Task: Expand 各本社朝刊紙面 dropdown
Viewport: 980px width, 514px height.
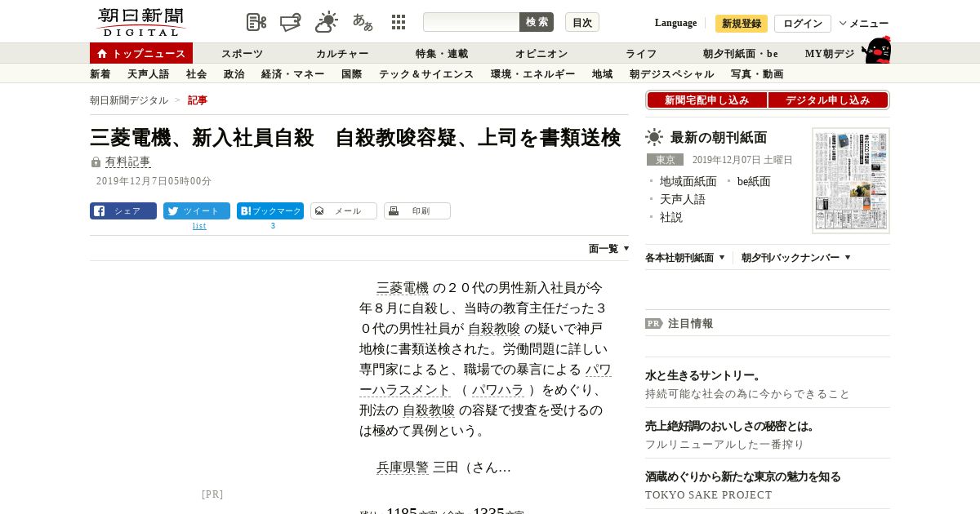Action: [x=685, y=258]
